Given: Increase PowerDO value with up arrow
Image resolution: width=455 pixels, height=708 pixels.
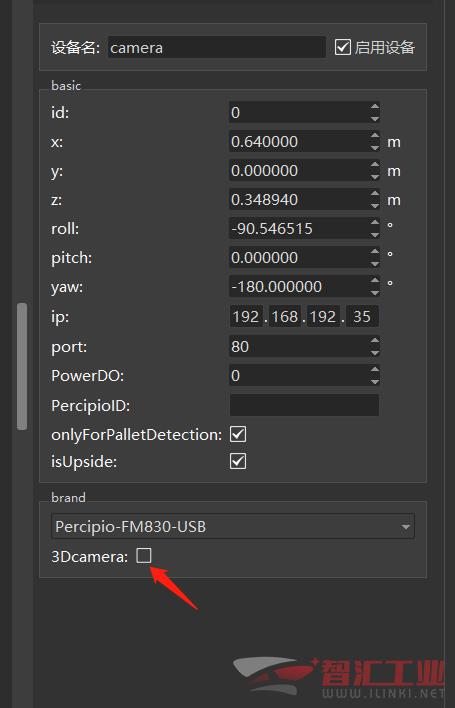Looking at the screenshot, I should pos(375,370).
